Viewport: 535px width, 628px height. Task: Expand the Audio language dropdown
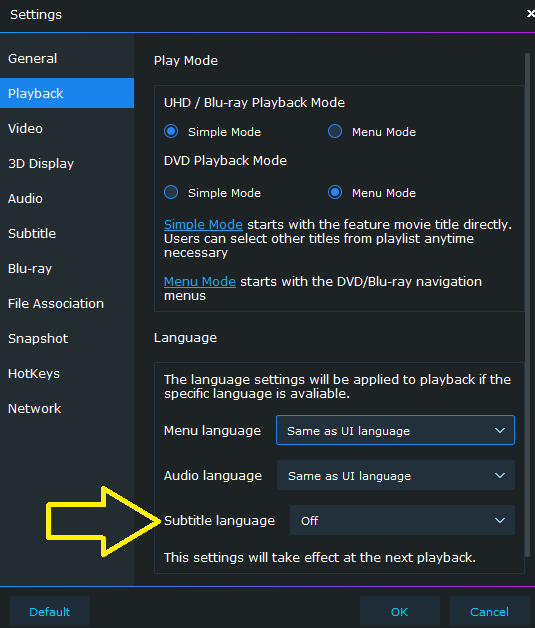coord(396,475)
